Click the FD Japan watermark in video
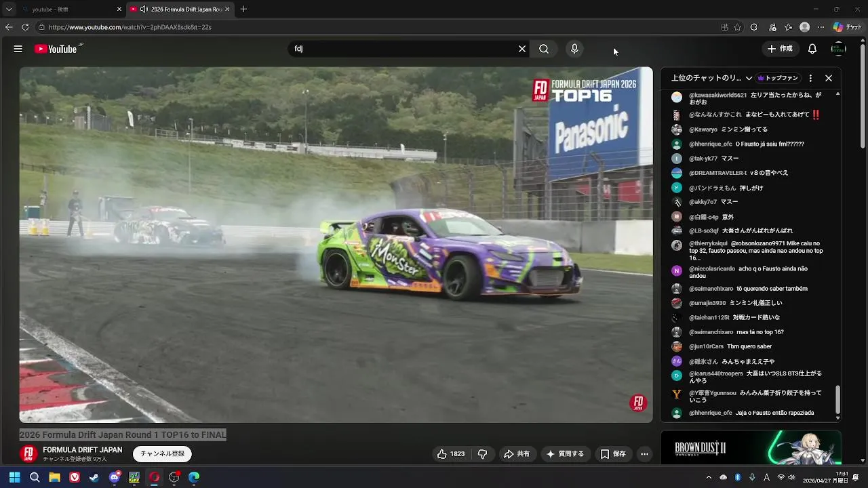The image size is (868, 488). 638,403
